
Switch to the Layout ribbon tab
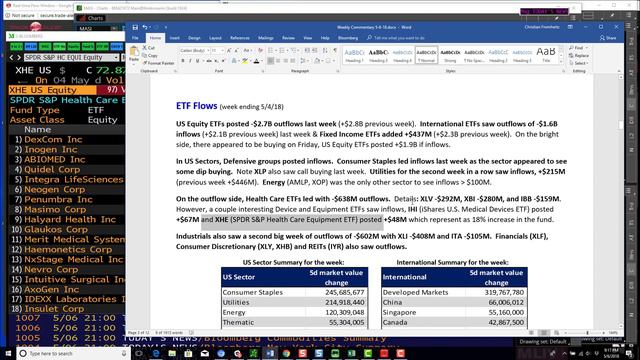pos(215,38)
